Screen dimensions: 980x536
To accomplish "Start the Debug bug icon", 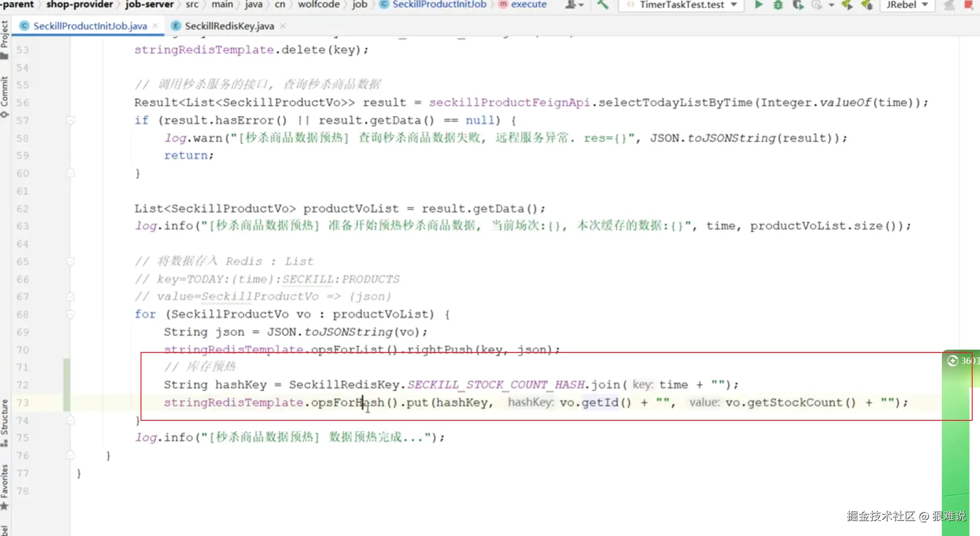I will (x=778, y=5).
